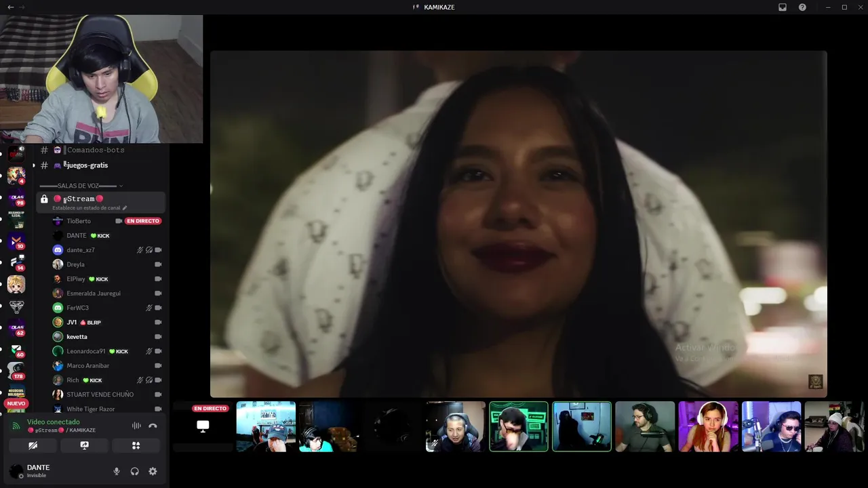Select webcam tile outlined in bright green
Screen dimensions: 868x488
(x=519, y=426)
